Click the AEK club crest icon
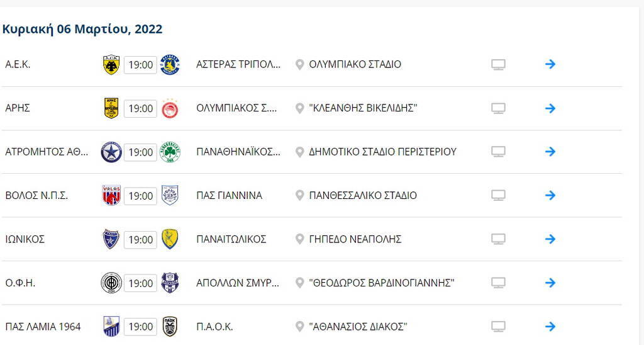The image size is (644, 345). tap(111, 64)
